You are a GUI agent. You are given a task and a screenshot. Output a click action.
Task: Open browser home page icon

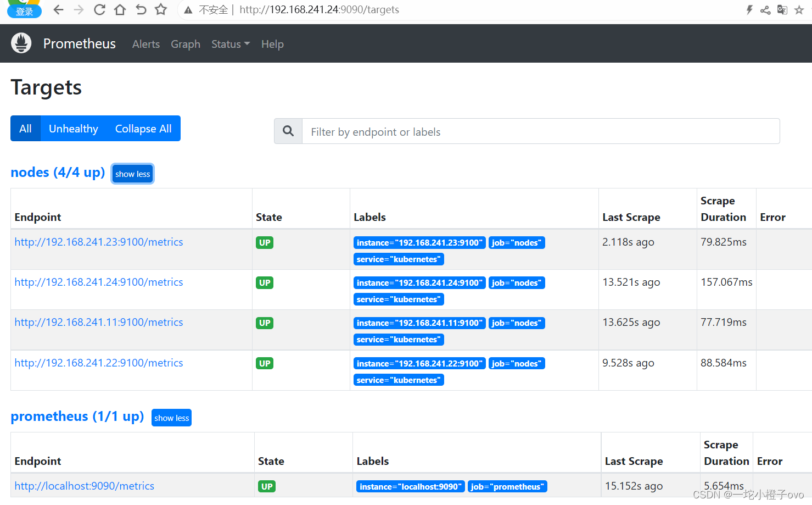(120, 10)
